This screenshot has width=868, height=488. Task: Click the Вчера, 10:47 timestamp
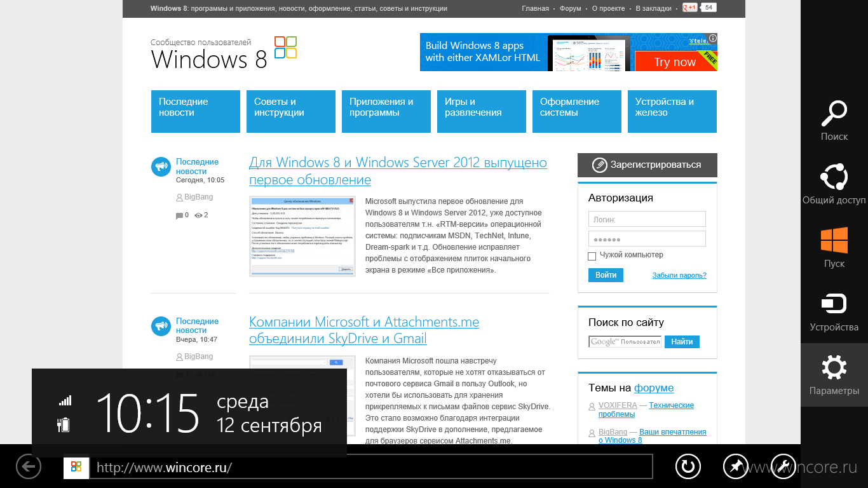(x=196, y=340)
